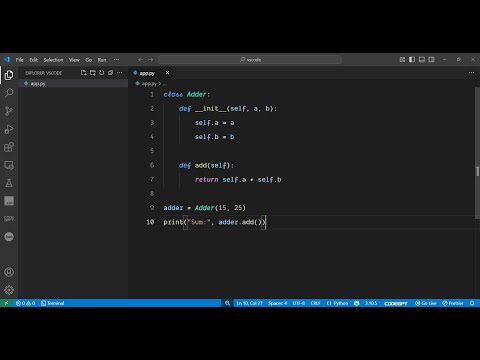Open notifications bell icon
The width and height of the screenshot is (480, 360).
pos(472,303)
